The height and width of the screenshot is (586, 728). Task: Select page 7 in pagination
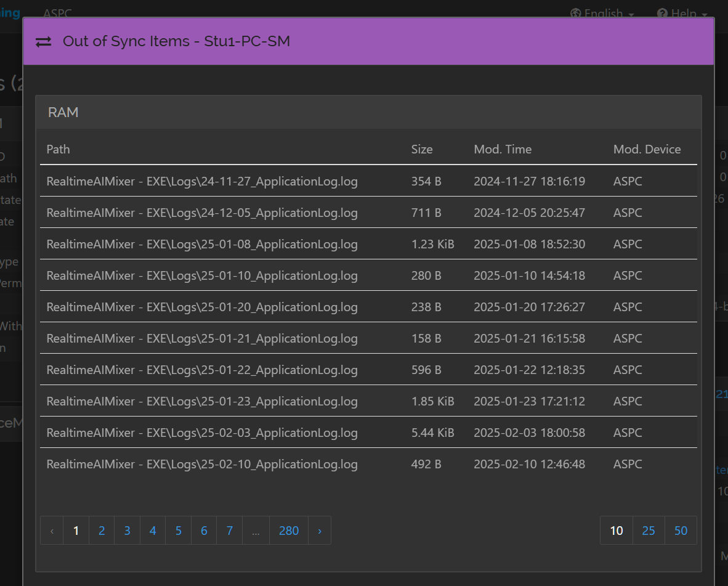coord(229,531)
